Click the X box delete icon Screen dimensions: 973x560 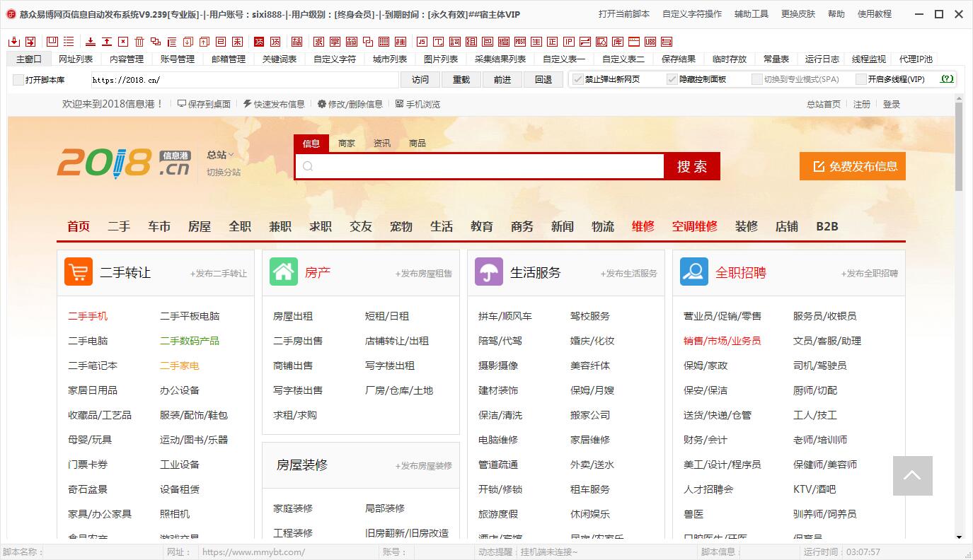pos(123,42)
